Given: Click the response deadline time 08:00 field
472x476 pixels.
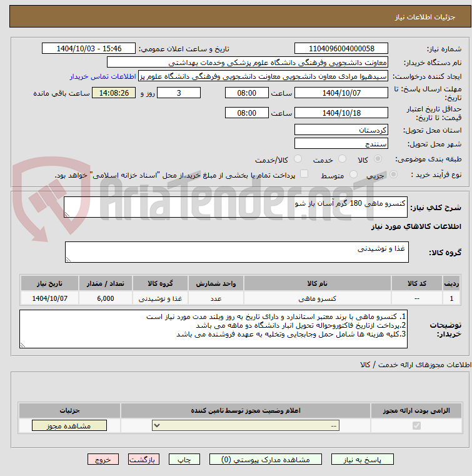Looking at the screenshot, I should (x=246, y=93).
